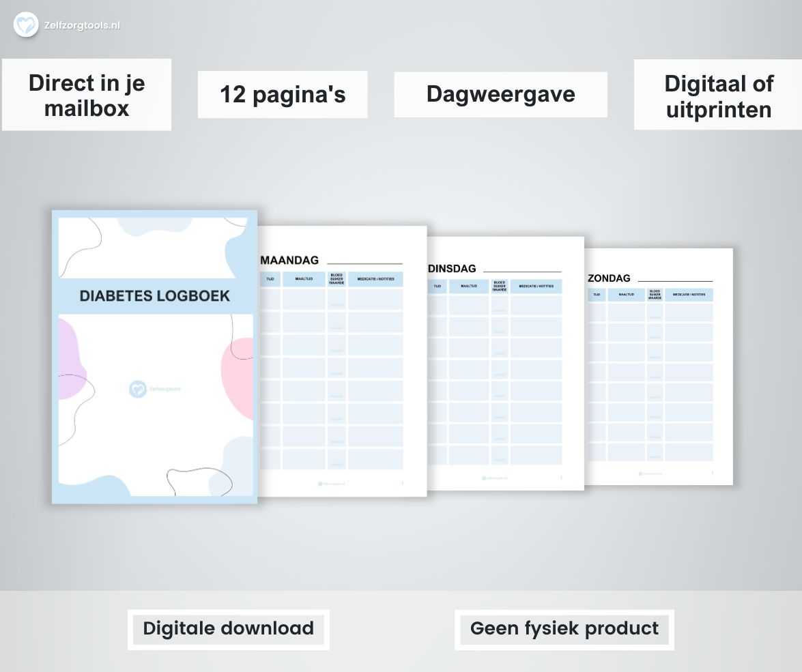Image resolution: width=802 pixels, height=672 pixels.
Task: Click the footer logo on the Maandag page
Action: (332, 483)
